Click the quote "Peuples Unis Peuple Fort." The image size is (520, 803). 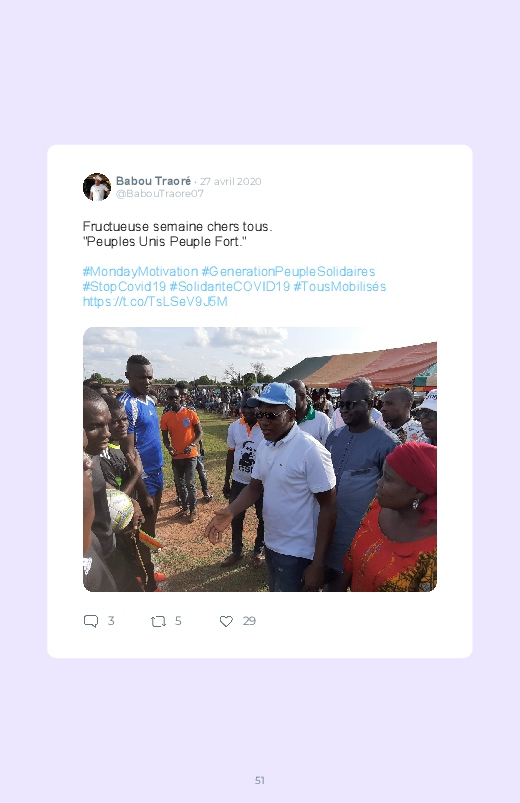click(x=165, y=241)
